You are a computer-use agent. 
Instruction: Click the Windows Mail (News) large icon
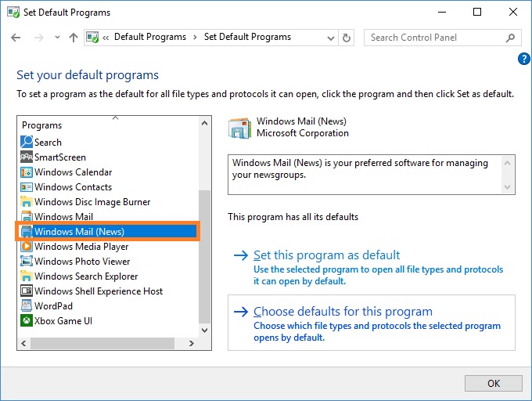tap(240, 128)
